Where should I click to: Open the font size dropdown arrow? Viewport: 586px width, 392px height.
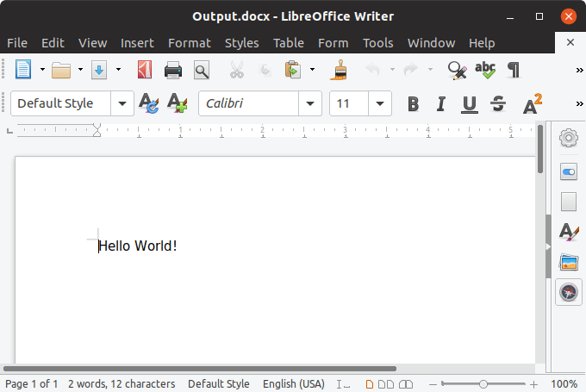(380, 104)
